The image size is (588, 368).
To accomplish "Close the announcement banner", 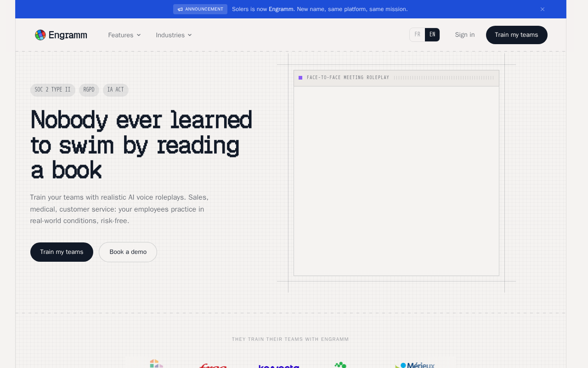I will [x=543, y=9].
